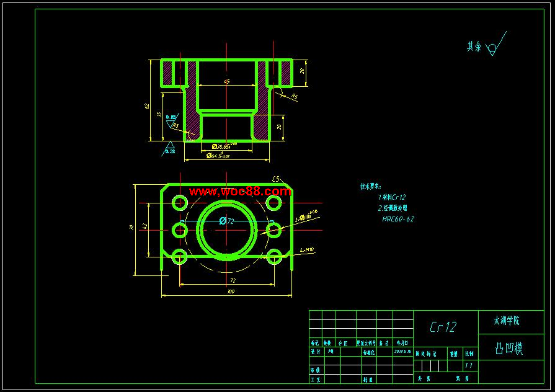
Task: Click the 2013.5.15 date cell
Action: pos(403,352)
